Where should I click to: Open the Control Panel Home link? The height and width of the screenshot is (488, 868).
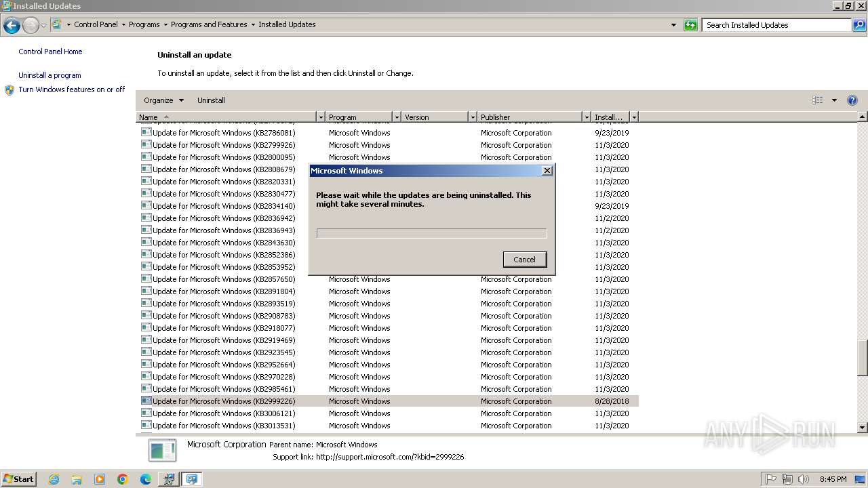[50, 52]
